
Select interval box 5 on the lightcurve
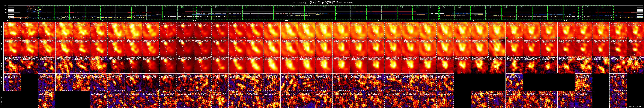[108, 13]
